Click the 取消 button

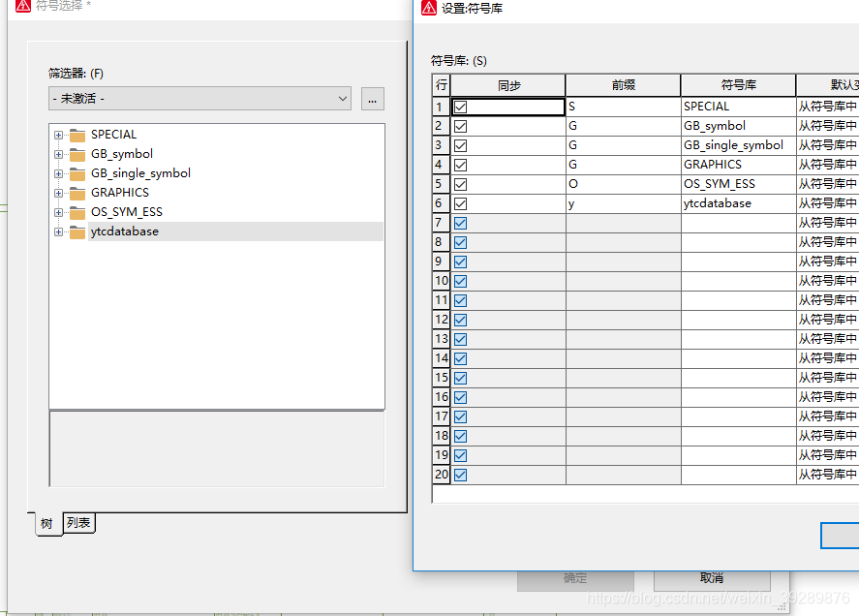tap(712, 578)
